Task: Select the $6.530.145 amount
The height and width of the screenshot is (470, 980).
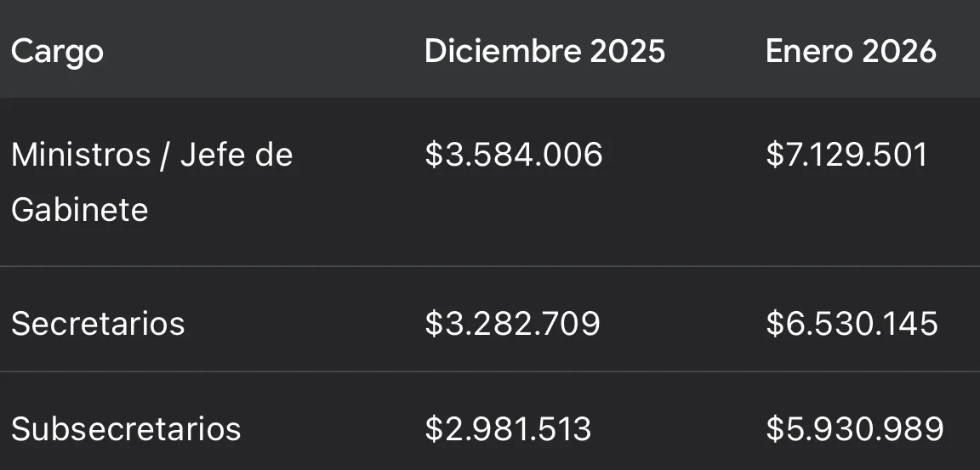Action: (x=852, y=324)
